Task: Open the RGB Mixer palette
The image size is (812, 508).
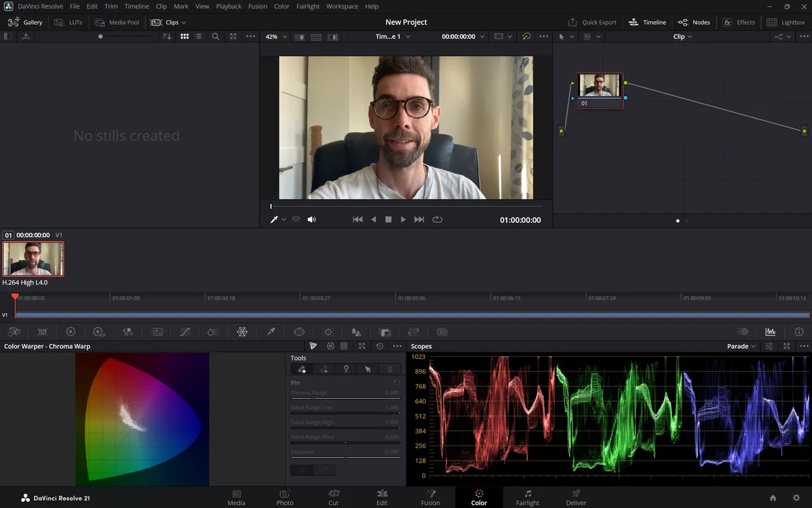Action: (x=127, y=332)
